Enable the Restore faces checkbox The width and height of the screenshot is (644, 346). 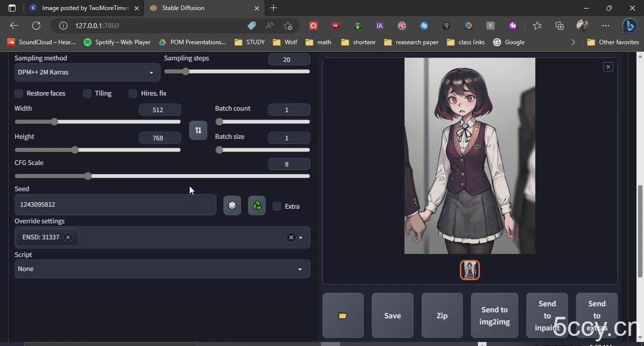(x=19, y=94)
